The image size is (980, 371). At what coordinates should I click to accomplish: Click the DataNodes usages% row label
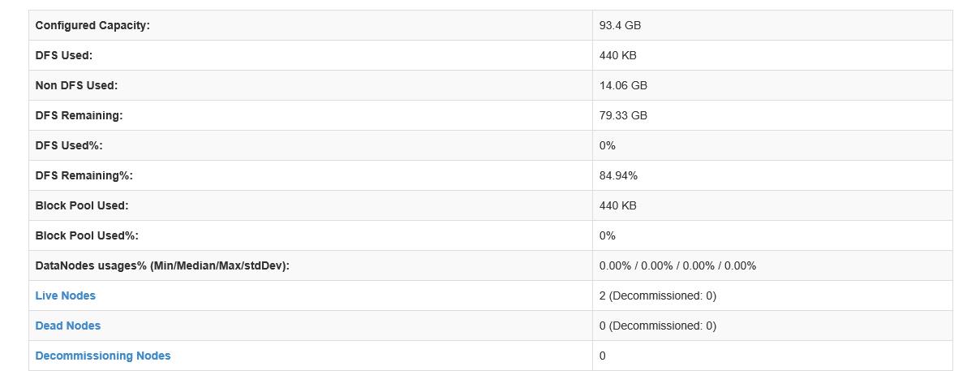(x=162, y=265)
